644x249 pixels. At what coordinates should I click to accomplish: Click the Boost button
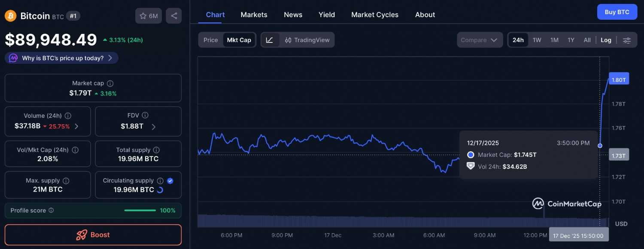point(93,235)
